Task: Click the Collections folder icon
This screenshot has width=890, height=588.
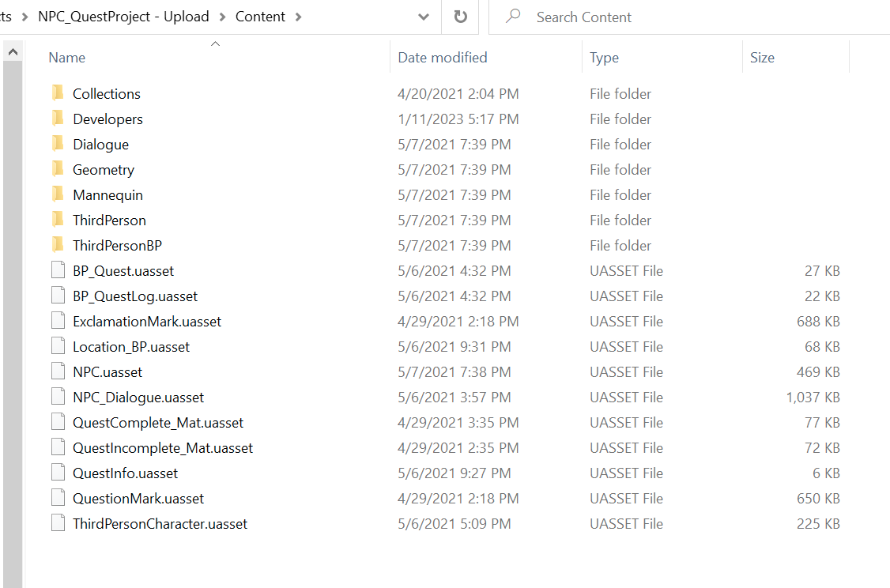Action: click(x=57, y=93)
